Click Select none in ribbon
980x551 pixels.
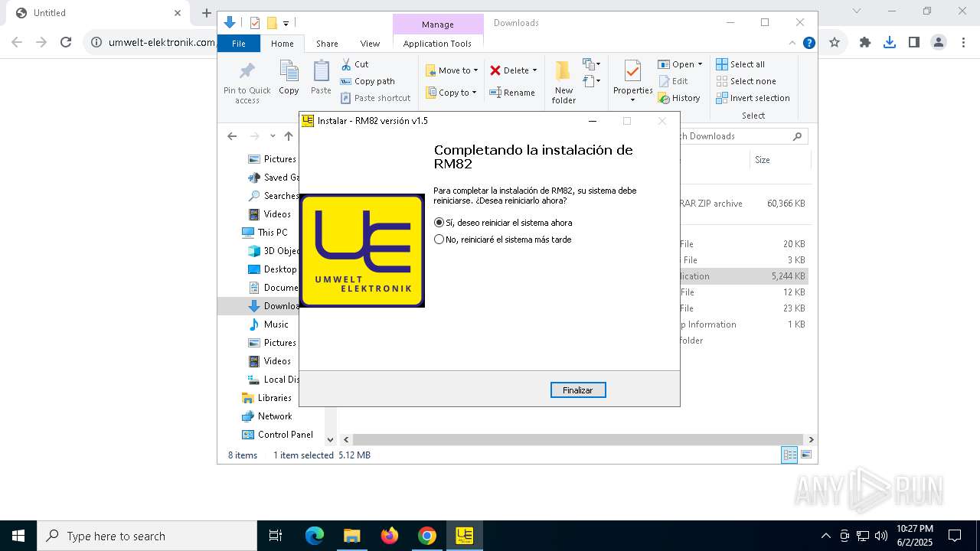746,81
